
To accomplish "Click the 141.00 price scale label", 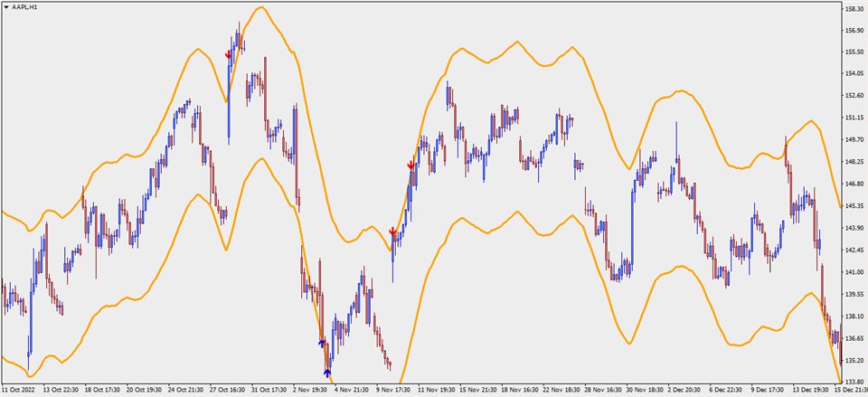I will (853, 272).
